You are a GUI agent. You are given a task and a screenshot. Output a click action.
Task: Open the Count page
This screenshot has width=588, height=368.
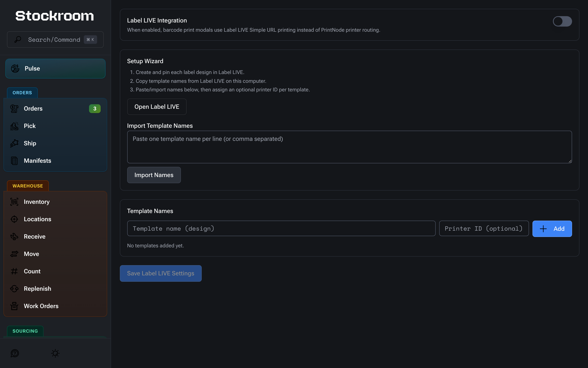point(55,271)
